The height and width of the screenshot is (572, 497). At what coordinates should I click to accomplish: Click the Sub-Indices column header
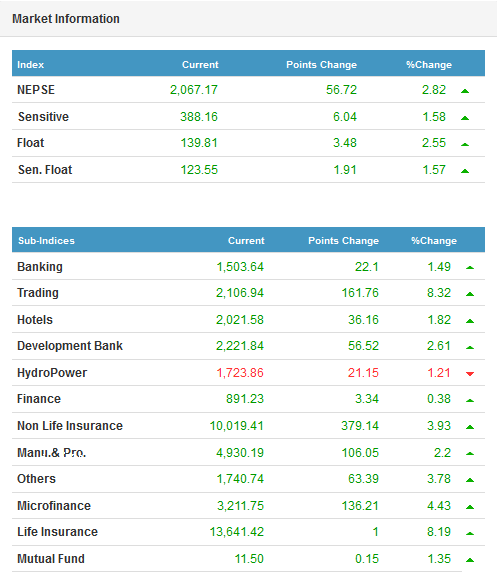(46, 241)
